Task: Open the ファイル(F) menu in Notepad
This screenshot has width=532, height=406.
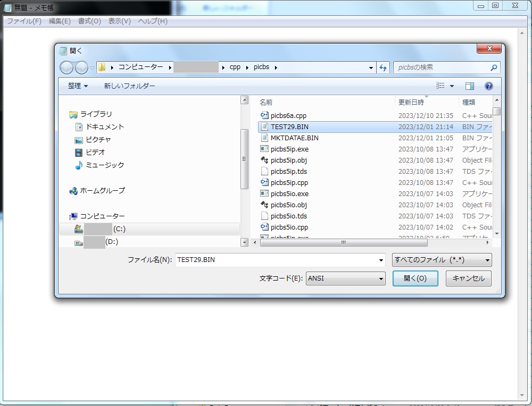Action: click(24, 21)
